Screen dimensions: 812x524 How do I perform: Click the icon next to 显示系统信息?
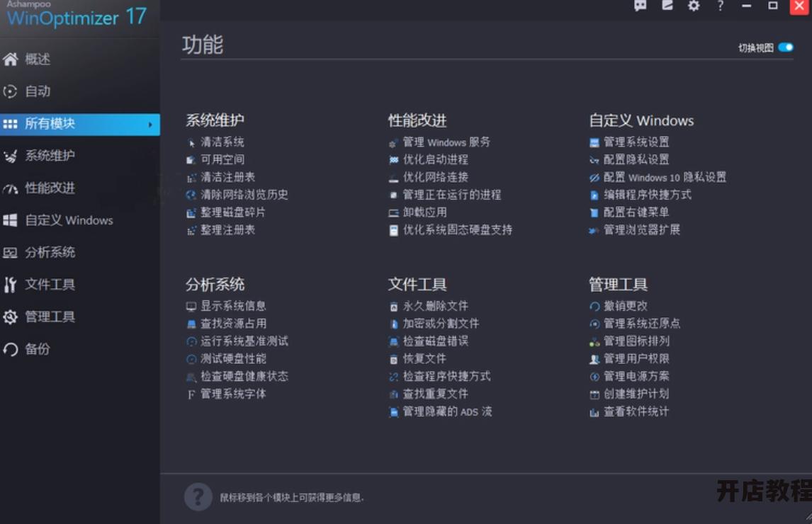(x=191, y=307)
